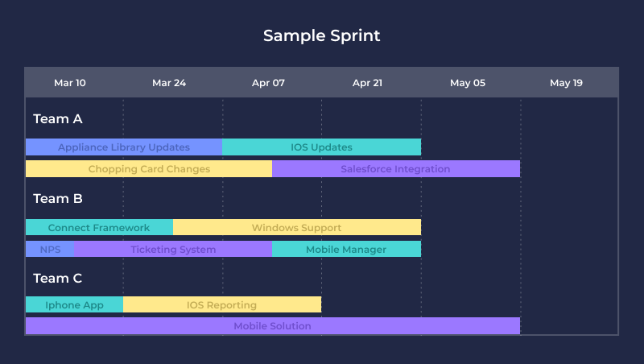Select the NPS task bar
The height and width of the screenshot is (364, 644).
pos(50,250)
